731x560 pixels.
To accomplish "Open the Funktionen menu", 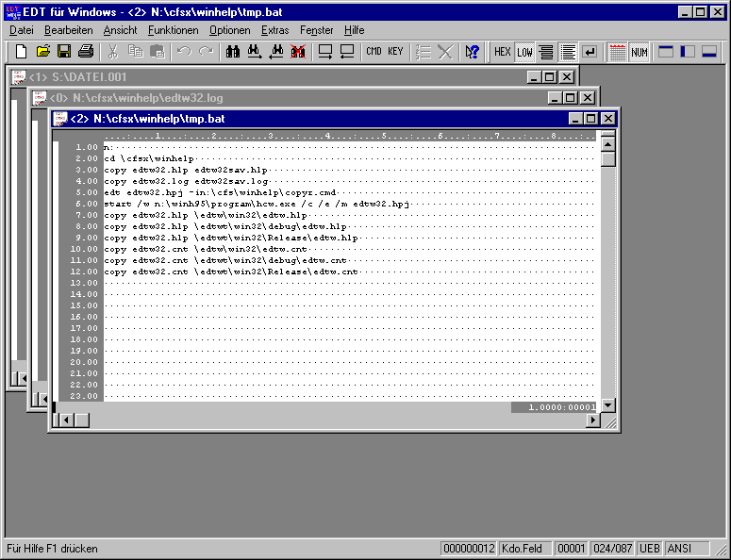I will (x=173, y=30).
